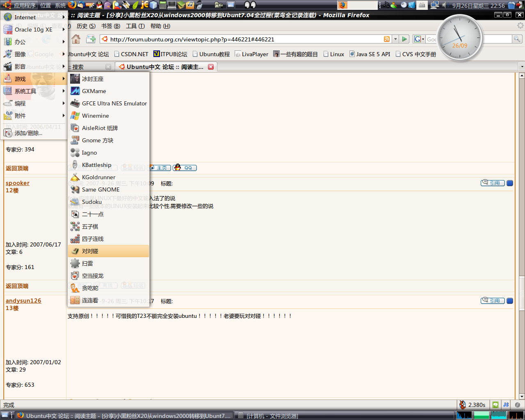Viewport: 525px width, 420px height.
Task: Open 扫雷 minesweeper game
Action: [x=108, y=263]
